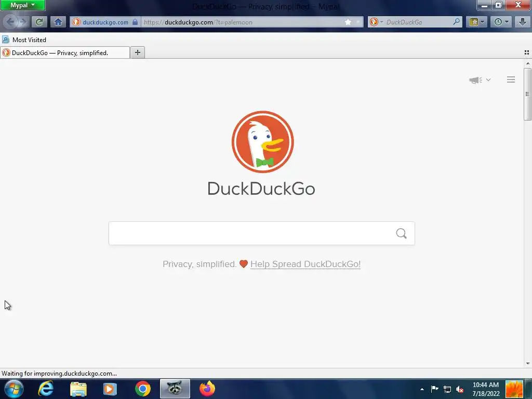Open the bookmarks menu button

[x=476, y=22]
